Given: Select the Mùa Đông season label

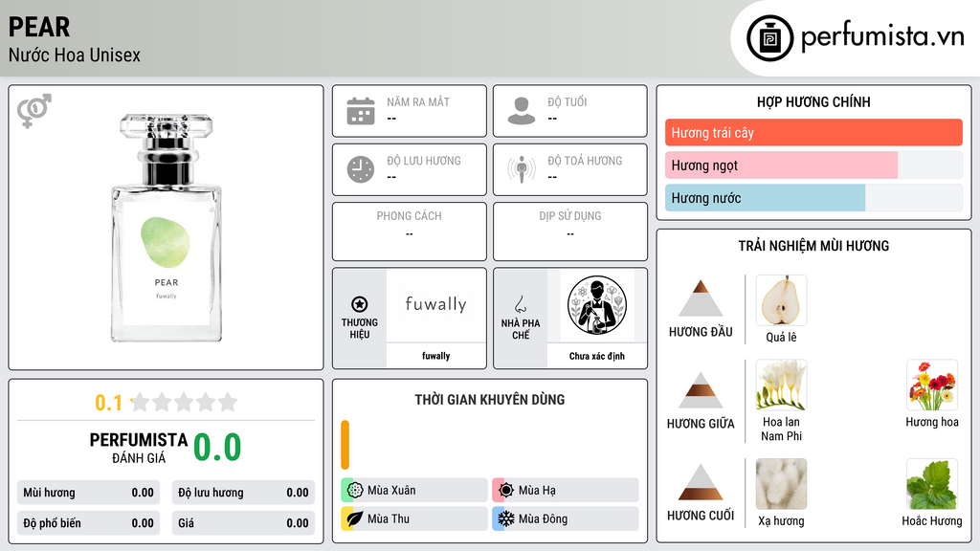Looking at the screenshot, I should (x=543, y=518).
